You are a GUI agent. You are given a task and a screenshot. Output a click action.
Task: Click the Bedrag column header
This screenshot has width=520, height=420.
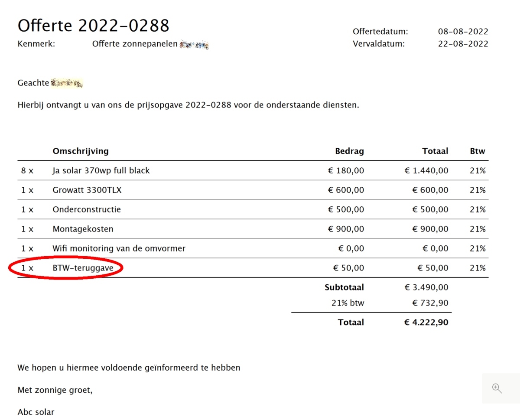coord(349,151)
